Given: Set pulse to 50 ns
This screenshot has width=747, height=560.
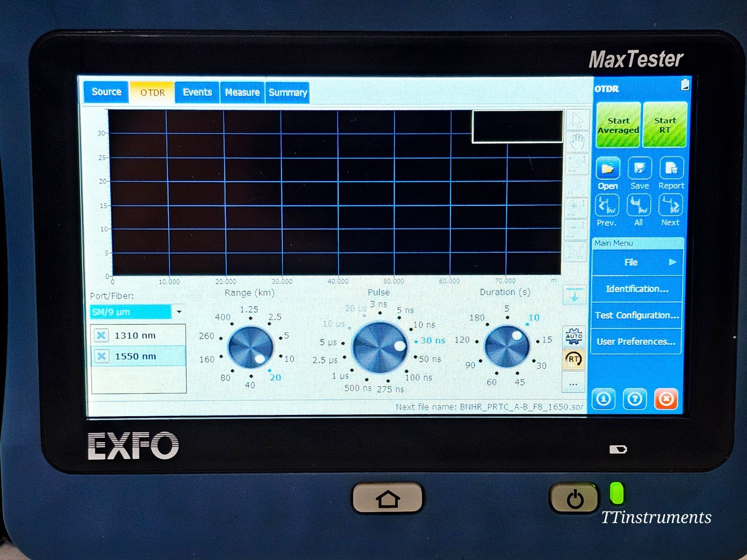Looking at the screenshot, I should tap(430, 359).
